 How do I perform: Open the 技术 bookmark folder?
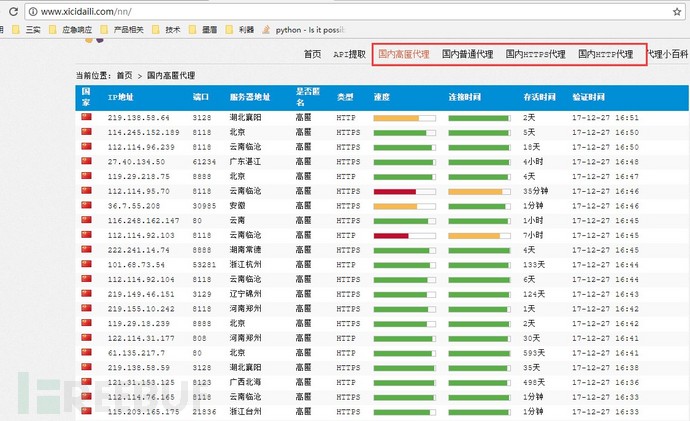pyautogui.click(x=166, y=30)
